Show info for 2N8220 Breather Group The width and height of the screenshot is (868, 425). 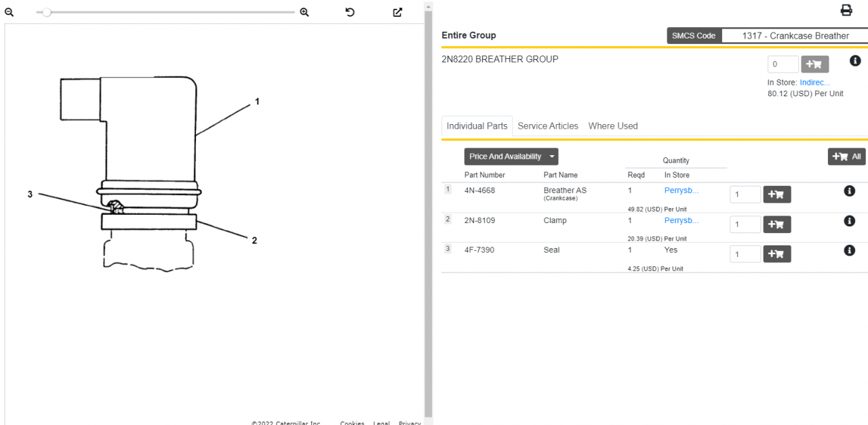[855, 61]
